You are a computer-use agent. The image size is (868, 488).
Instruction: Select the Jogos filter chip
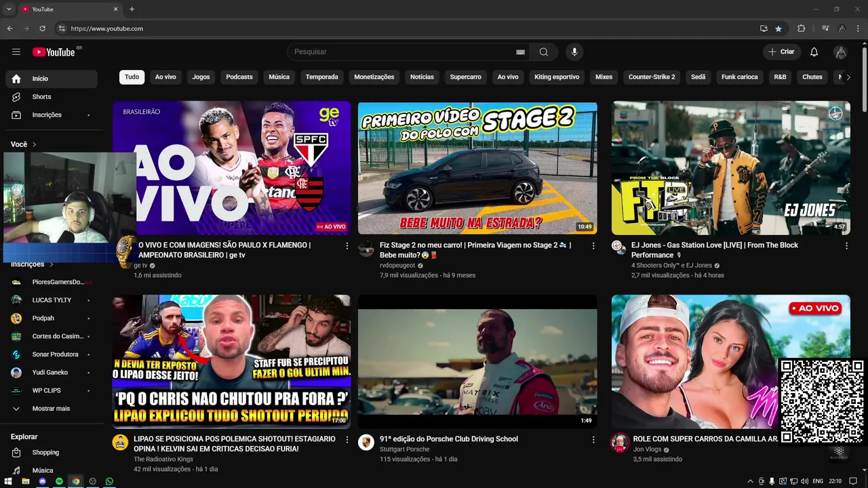[201, 77]
